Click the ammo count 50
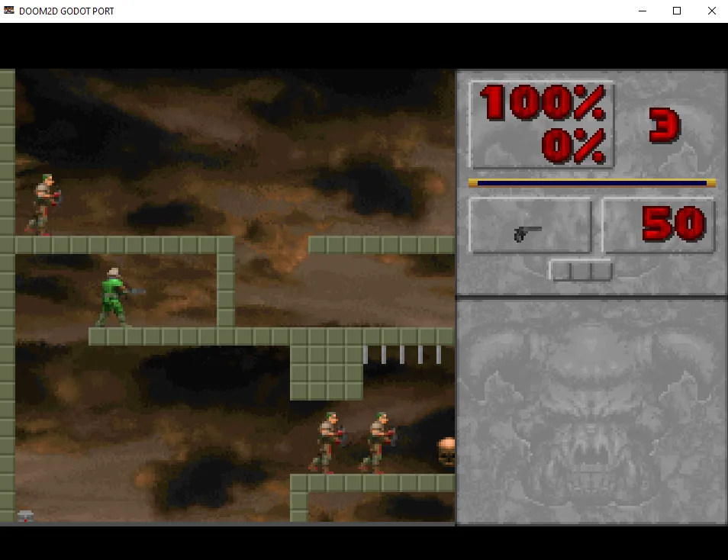728x560 pixels. tap(674, 224)
